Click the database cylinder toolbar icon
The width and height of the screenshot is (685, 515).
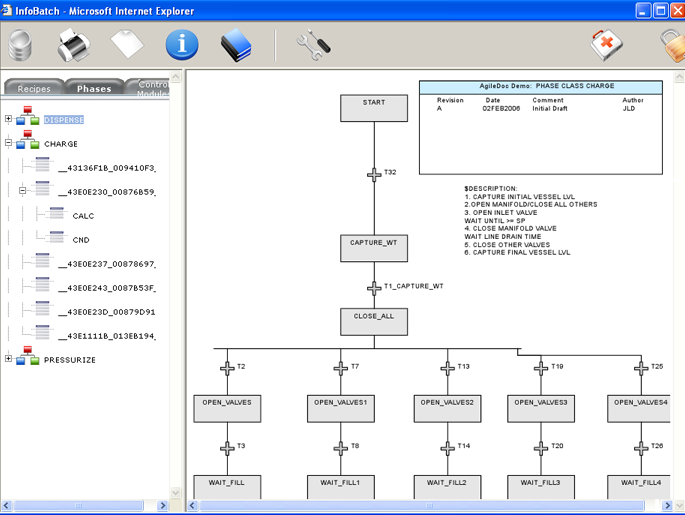coord(21,45)
